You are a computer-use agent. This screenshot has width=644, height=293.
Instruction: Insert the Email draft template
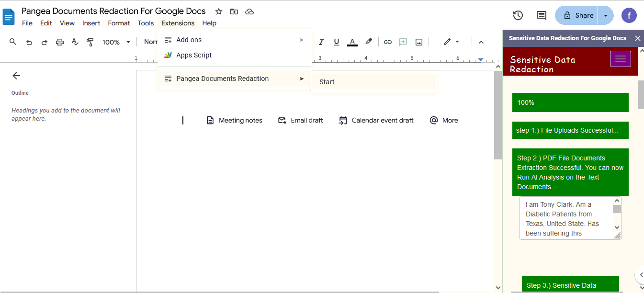click(301, 120)
